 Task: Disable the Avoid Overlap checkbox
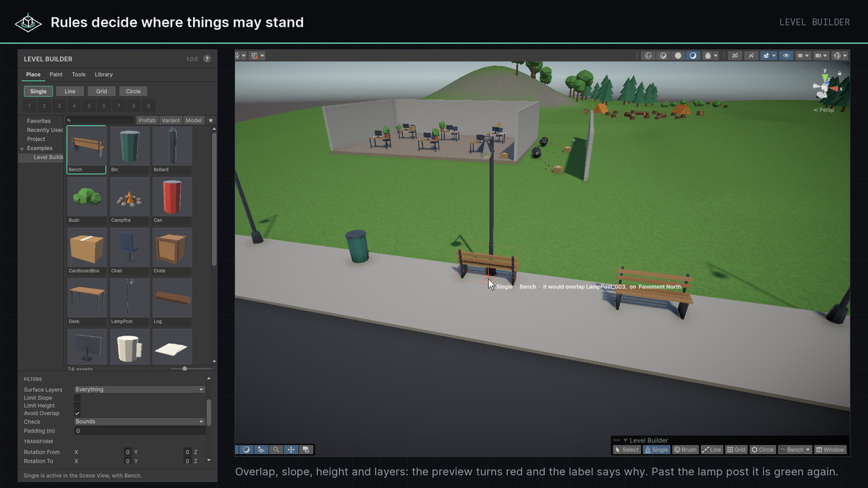point(77,414)
